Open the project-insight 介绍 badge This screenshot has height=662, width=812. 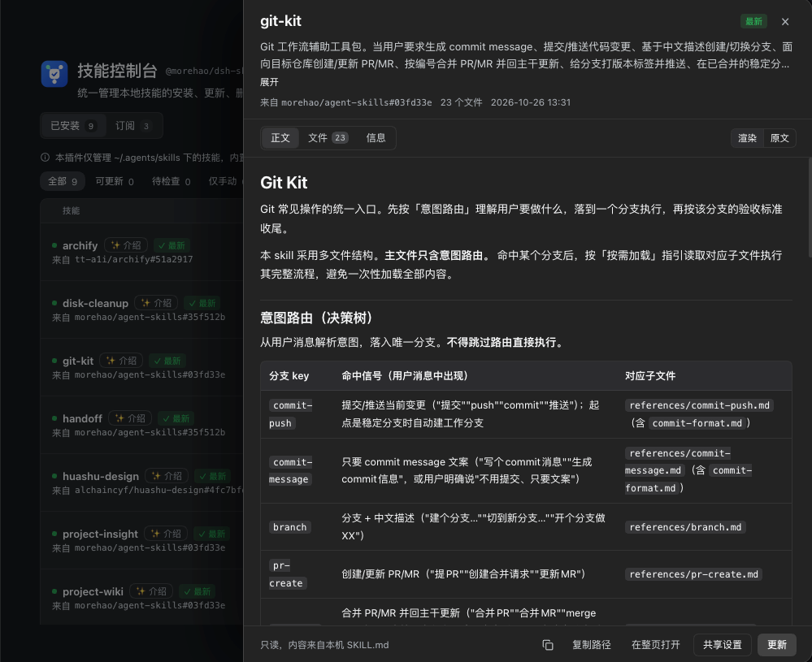pyautogui.click(x=167, y=533)
